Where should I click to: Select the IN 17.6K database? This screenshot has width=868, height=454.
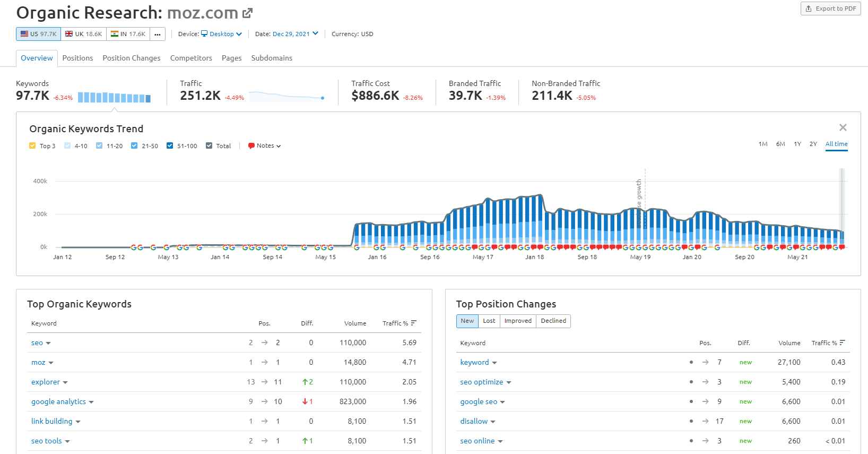click(128, 34)
